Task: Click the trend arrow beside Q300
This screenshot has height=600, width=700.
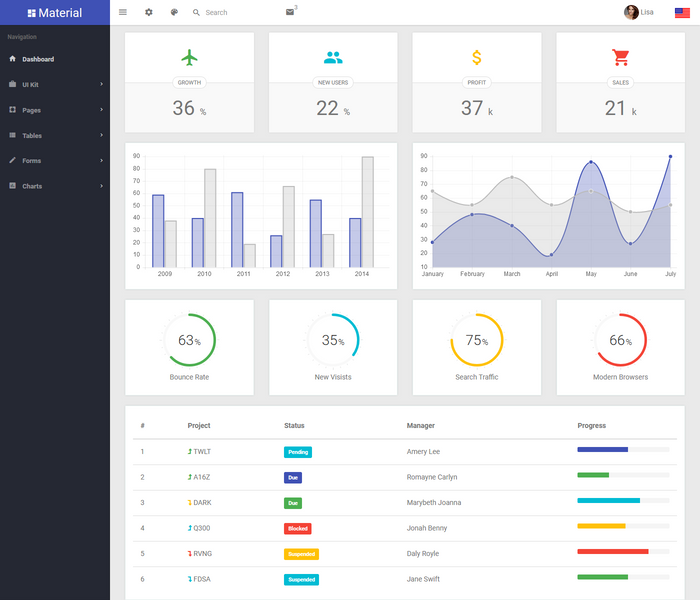Action: (190, 528)
